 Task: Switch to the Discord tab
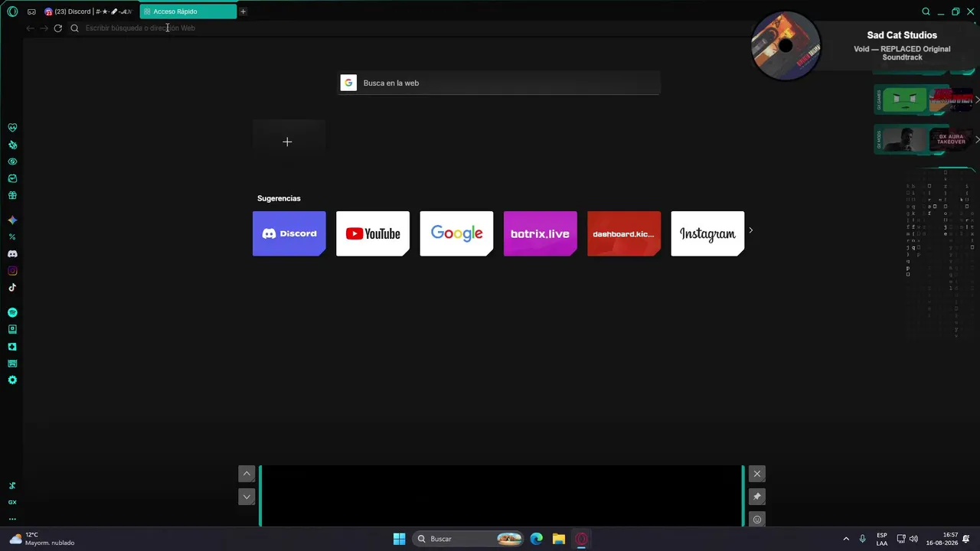click(89, 11)
